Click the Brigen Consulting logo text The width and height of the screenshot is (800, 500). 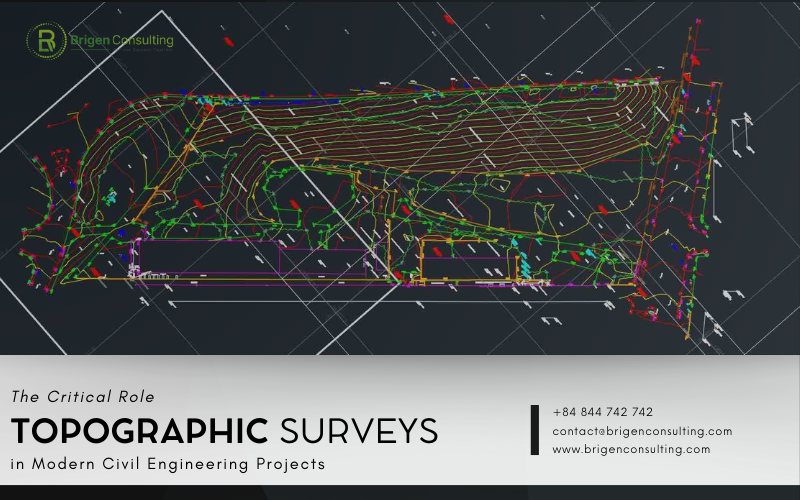[x=122, y=40]
